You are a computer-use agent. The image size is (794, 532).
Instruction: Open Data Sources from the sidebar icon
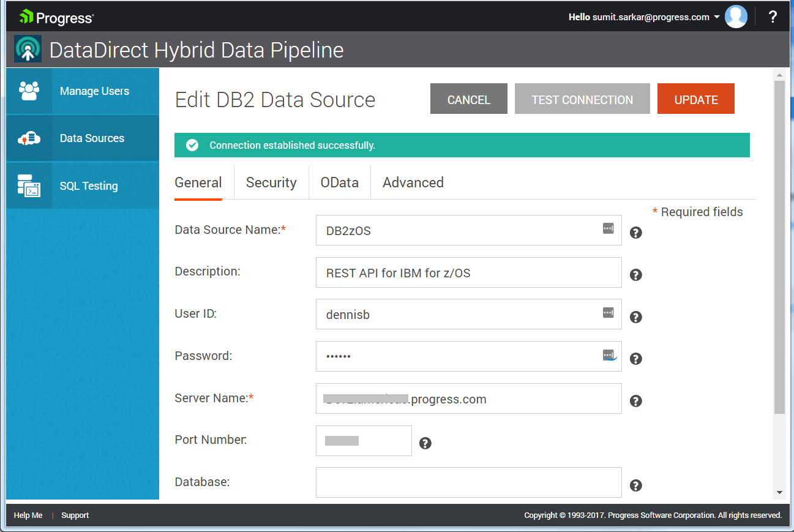pos(29,138)
